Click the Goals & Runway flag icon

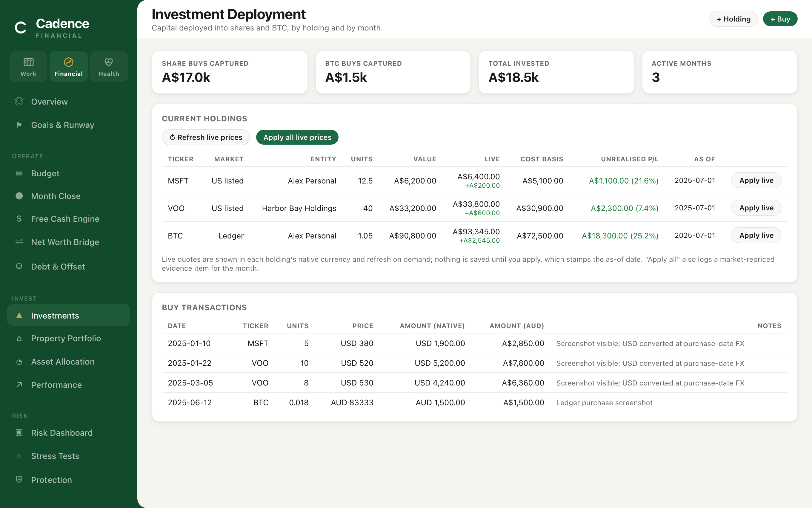[19, 125]
